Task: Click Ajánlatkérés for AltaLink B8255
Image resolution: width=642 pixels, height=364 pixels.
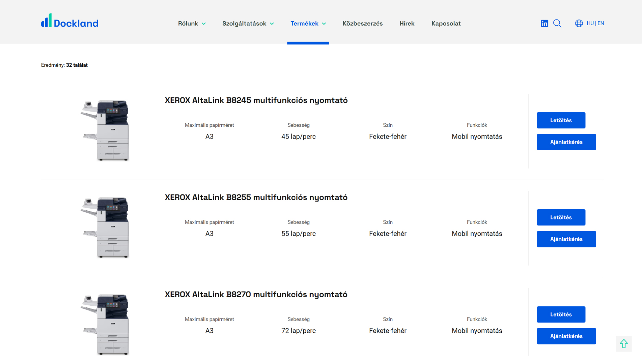Action: click(566, 239)
